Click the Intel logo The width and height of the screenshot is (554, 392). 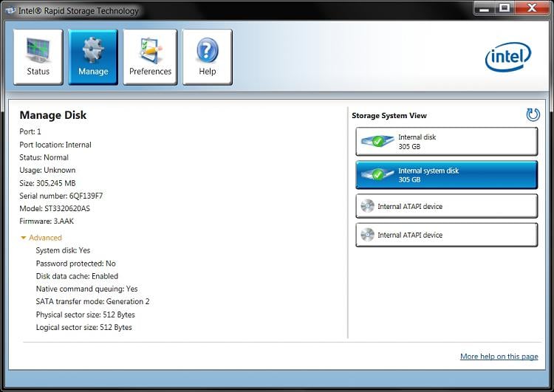508,57
